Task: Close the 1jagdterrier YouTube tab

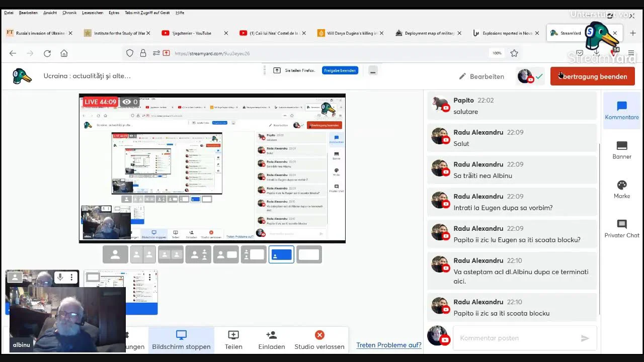Action: (226, 33)
